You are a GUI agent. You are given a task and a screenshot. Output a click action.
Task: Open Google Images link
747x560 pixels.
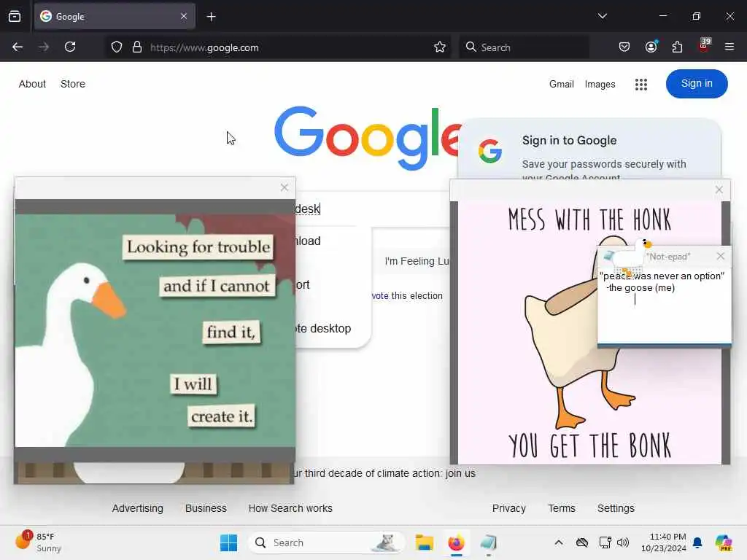(x=600, y=85)
